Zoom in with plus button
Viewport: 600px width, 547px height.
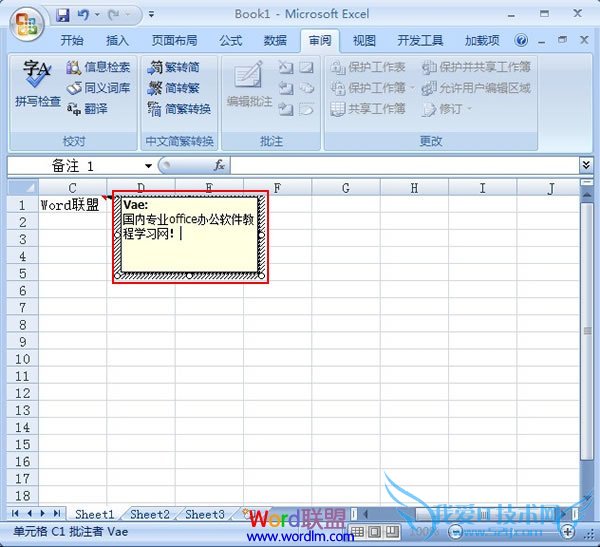[x=567, y=532]
